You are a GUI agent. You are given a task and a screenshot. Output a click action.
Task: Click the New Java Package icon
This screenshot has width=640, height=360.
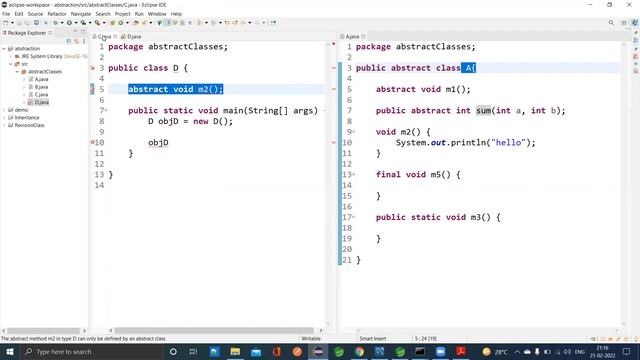pyautogui.click(x=113, y=23)
